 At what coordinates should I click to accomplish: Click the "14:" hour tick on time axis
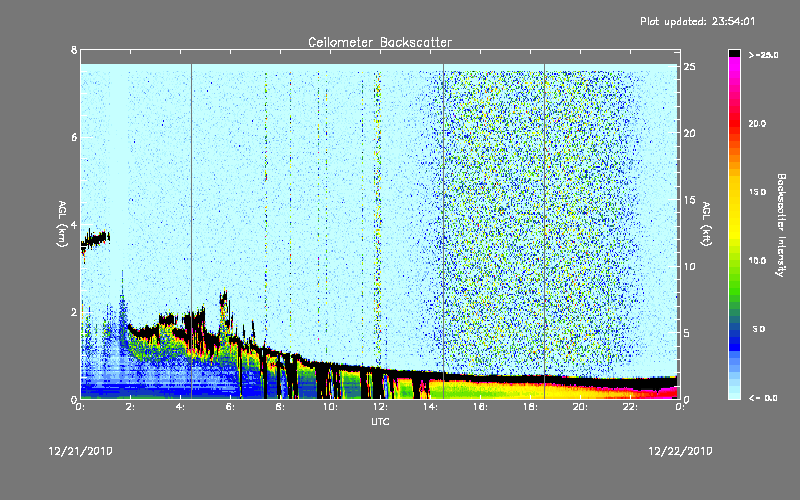pyautogui.click(x=431, y=407)
